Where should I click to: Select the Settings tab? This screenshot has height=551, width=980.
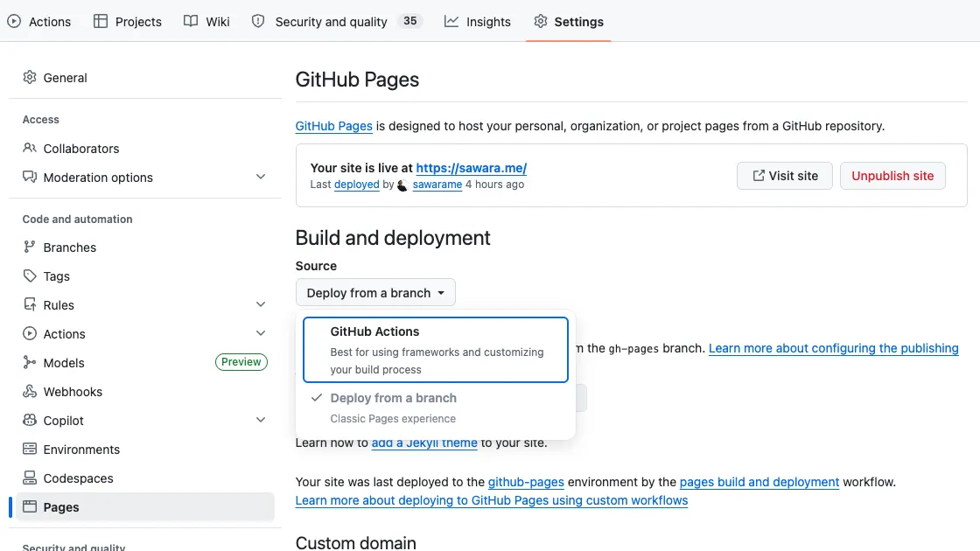point(569,21)
